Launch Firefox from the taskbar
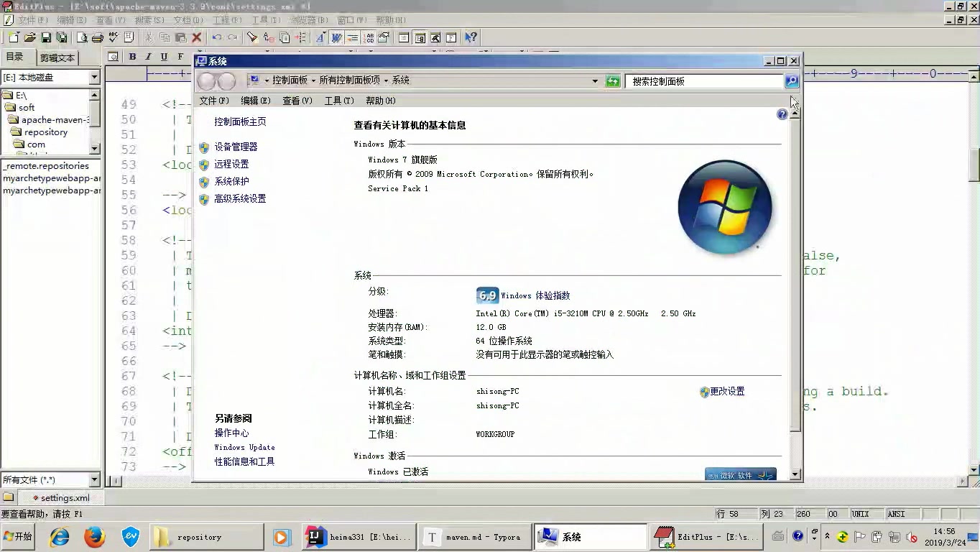 (94, 537)
